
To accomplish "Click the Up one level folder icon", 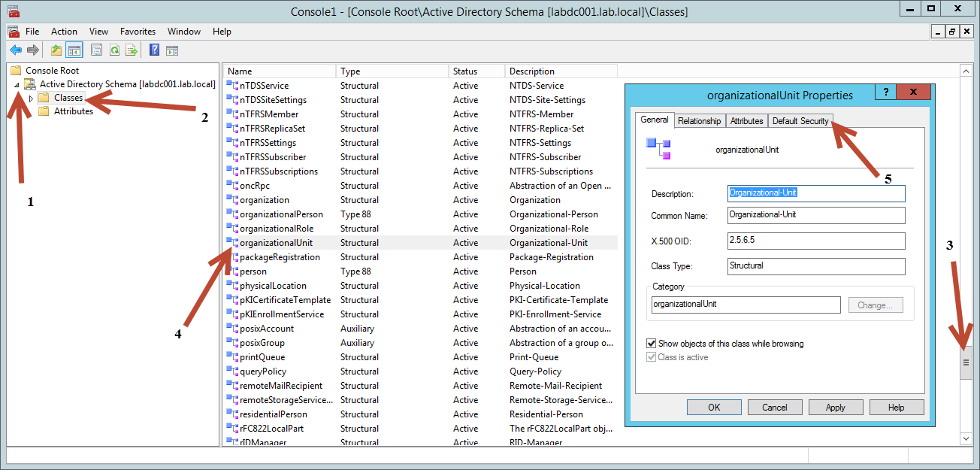I will [56, 50].
